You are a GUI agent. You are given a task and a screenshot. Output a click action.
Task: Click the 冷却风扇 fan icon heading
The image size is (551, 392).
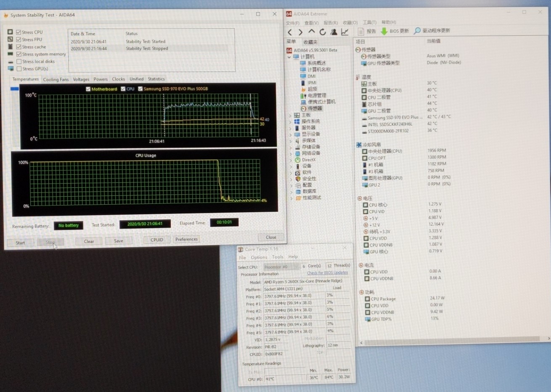click(x=359, y=145)
